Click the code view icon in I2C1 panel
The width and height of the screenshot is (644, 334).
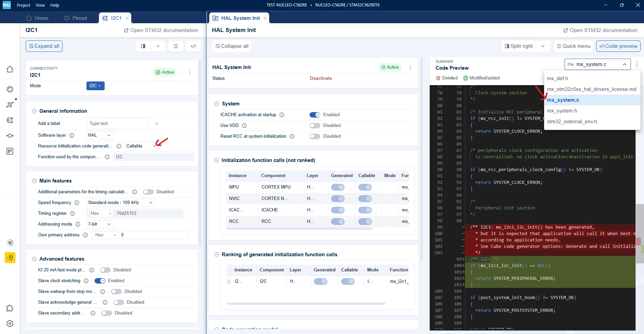coord(193,46)
